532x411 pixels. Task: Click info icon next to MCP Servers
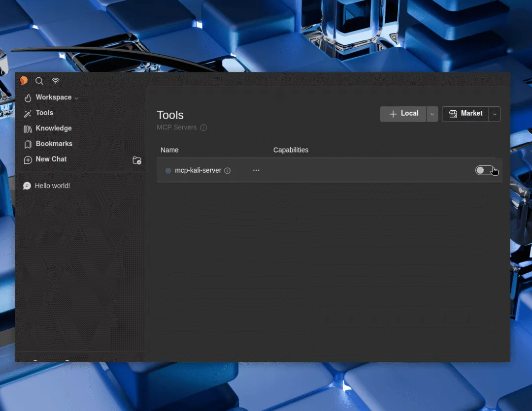coord(203,127)
